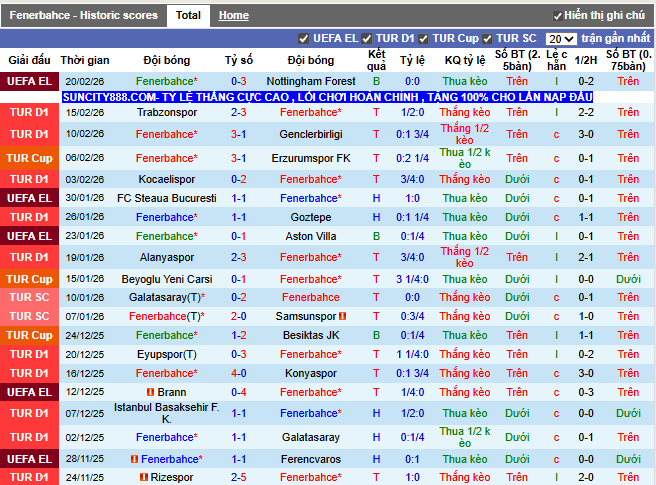The image size is (656, 485).
Task: Click the Giải đấu column header
Action: (x=29, y=60)
